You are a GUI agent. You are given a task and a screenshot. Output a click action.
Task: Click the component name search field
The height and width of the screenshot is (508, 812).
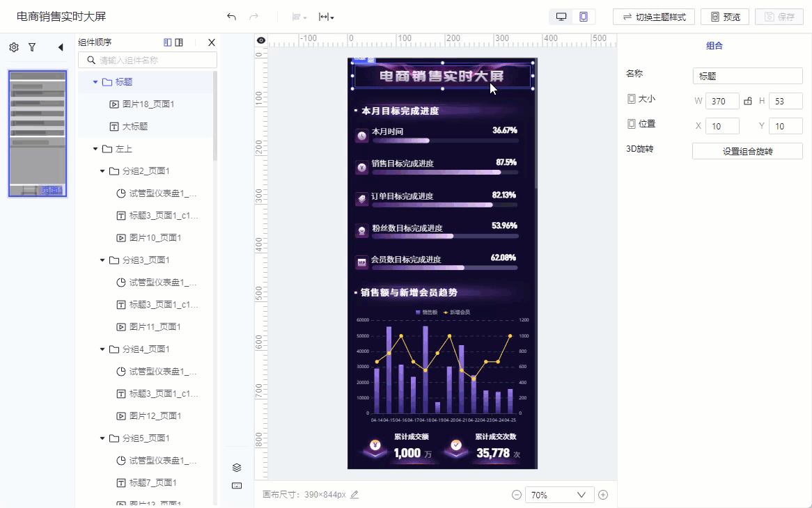point(148,60)
